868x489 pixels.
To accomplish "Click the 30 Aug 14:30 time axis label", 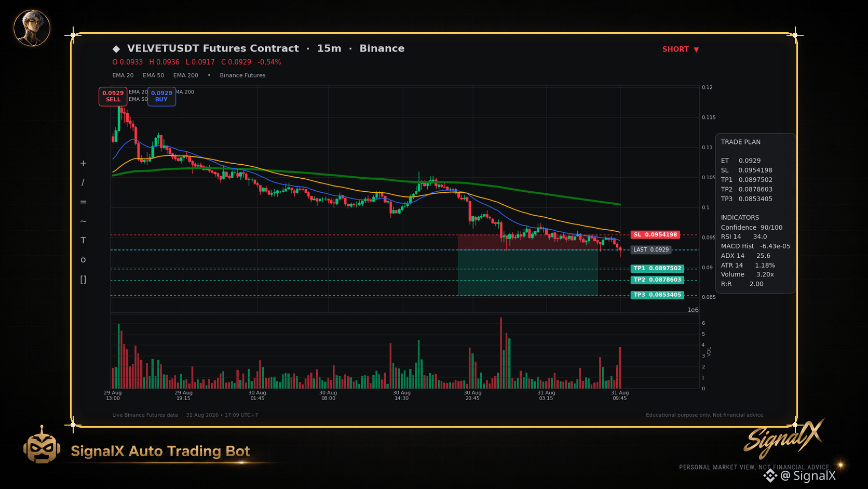I will click(401, 395).
